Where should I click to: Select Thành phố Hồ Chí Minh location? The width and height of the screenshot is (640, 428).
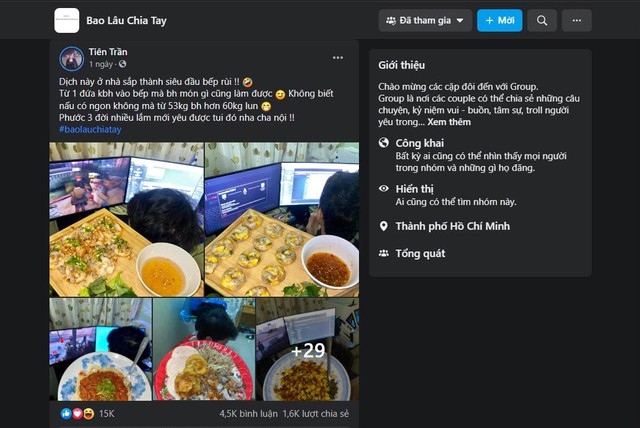click(x=453, y=226)
